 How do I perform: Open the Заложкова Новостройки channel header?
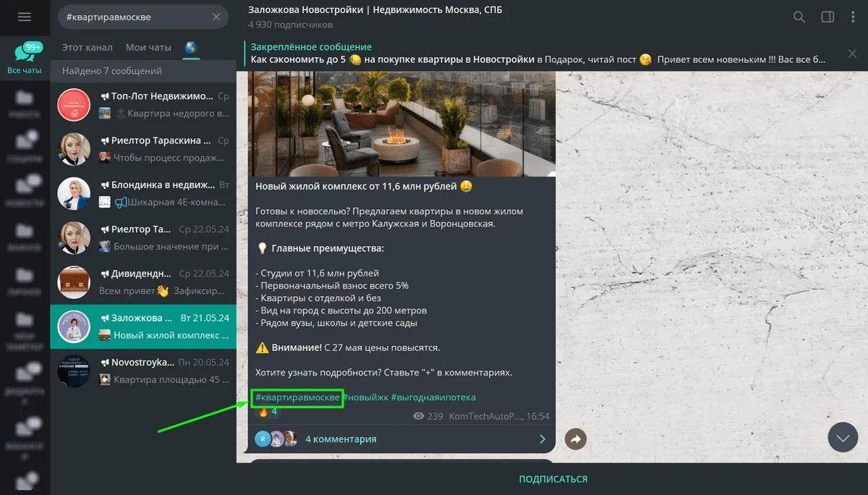[x=375, y=10]
